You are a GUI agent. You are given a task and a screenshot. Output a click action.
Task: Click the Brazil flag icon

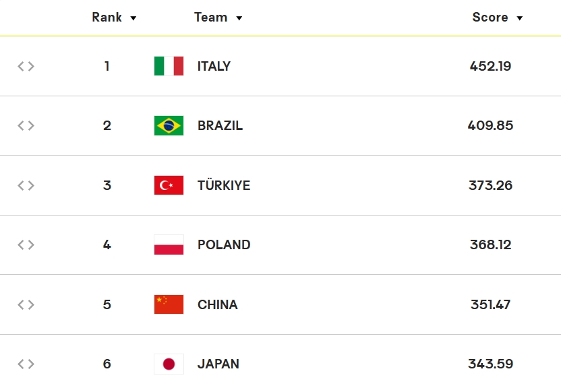coord(169,126)
